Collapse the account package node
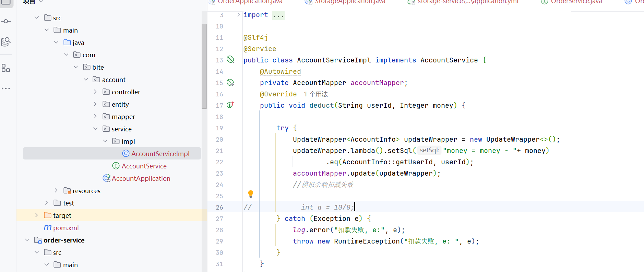Viewport: 644px width, 272px height. [x=86, y=79]
